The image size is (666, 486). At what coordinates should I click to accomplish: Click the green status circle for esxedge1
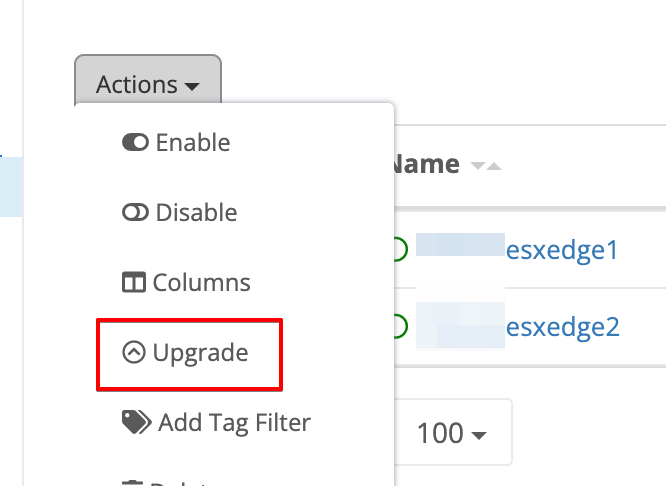(x=397, y=249)
